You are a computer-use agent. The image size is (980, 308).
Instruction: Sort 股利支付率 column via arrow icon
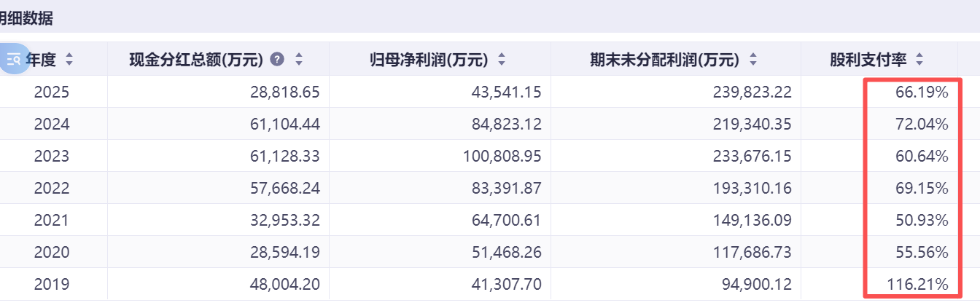point(919,60)
